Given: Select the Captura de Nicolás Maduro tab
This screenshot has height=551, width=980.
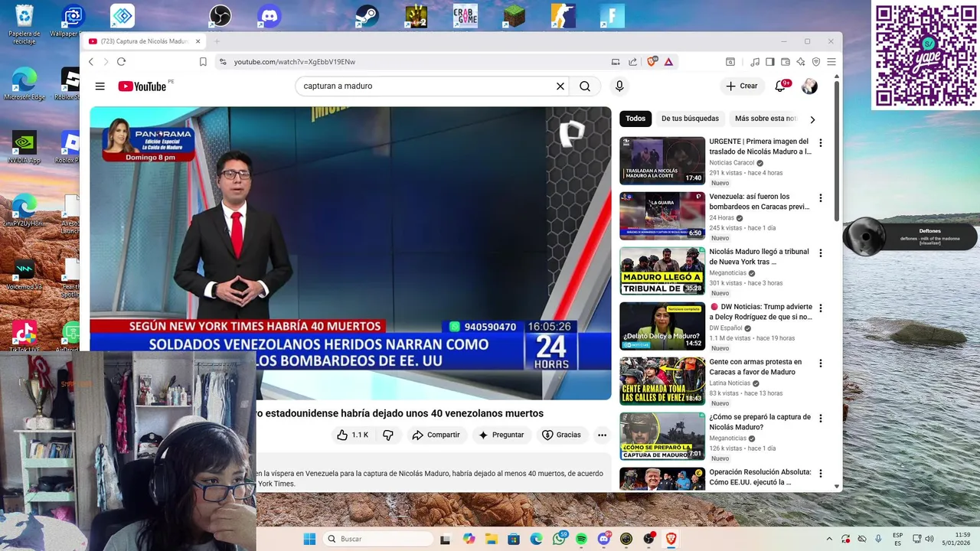Looking at the screenshot, I should point(145,41).
